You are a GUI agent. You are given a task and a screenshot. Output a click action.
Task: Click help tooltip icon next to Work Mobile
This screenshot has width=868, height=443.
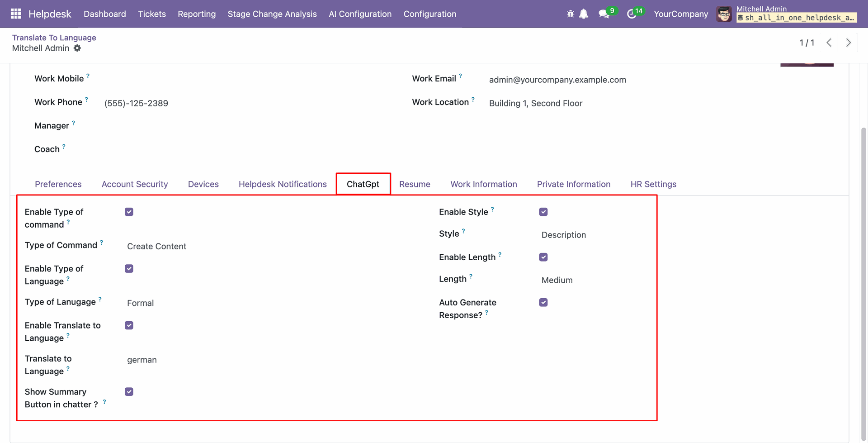(88, 76)
